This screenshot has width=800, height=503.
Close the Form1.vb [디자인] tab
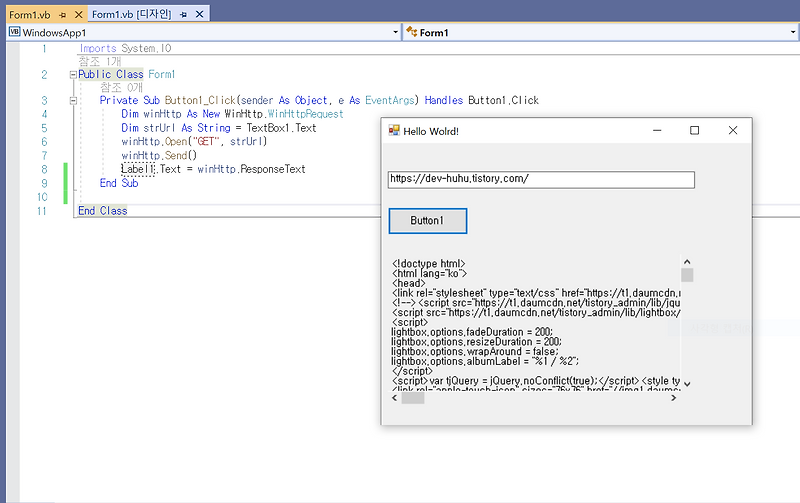199,14
